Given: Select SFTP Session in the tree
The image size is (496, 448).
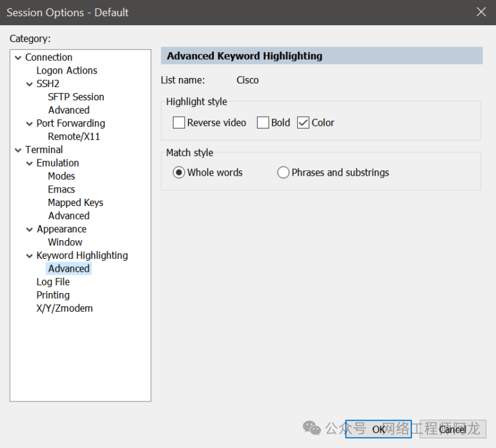Looking at the screenshot, I should tap(76, 97).
